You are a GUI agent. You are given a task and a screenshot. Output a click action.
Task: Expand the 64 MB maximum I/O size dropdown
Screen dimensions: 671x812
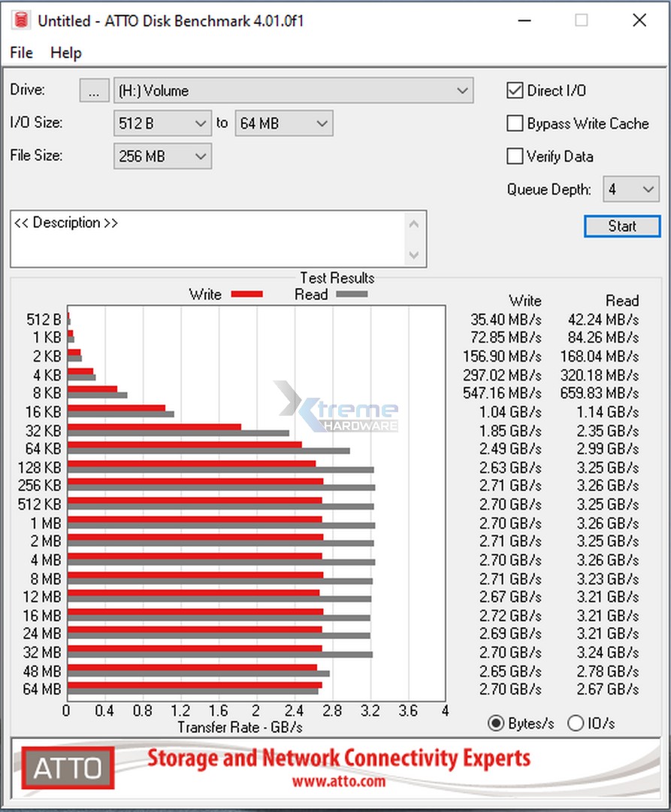[x=283, y=123]
